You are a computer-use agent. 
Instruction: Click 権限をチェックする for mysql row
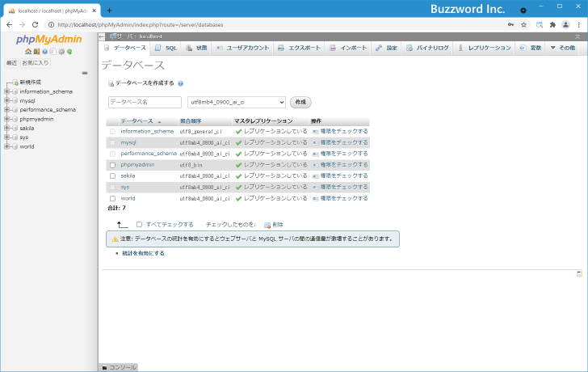pyautogui.click(x=344, y=142)
